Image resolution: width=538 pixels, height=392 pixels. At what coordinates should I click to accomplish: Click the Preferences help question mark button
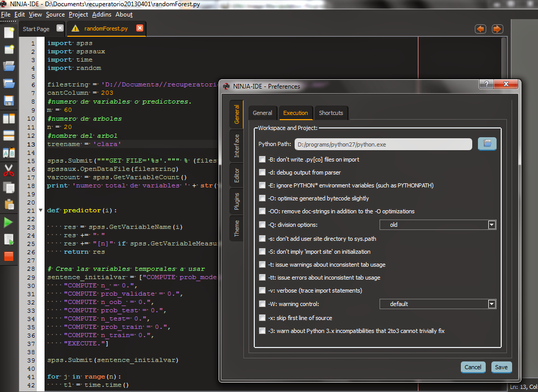coord(487,84)
